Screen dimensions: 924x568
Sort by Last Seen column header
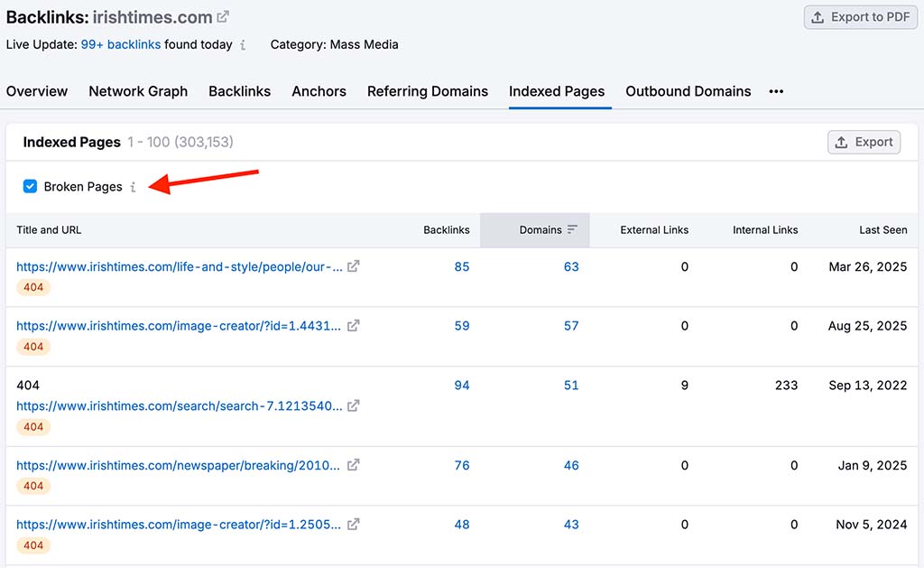[882, 230]
